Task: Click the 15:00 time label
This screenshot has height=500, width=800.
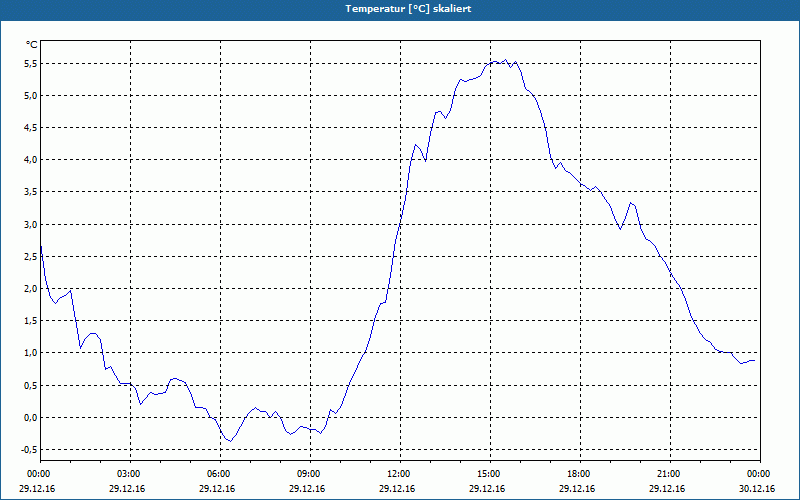Action: click(x=488, y=474)
